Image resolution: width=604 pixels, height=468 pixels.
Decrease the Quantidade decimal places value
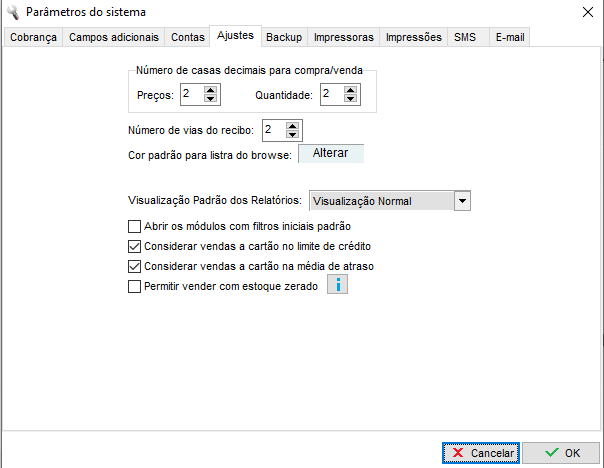click(x=350, y=100)
